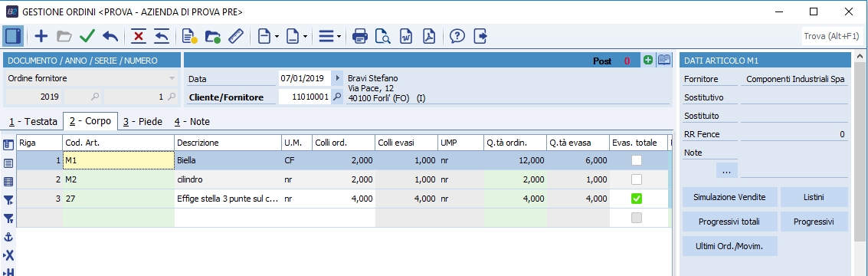
Task: Open the date picker arrow next to 07/01/2019
Action: pyautogui.click(x=337, y=79)
